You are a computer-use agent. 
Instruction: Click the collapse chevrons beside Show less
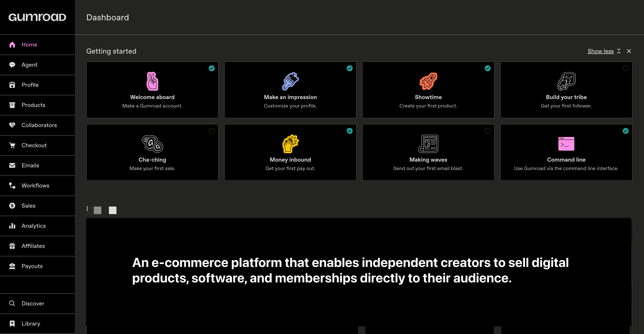tap(619, 51)
